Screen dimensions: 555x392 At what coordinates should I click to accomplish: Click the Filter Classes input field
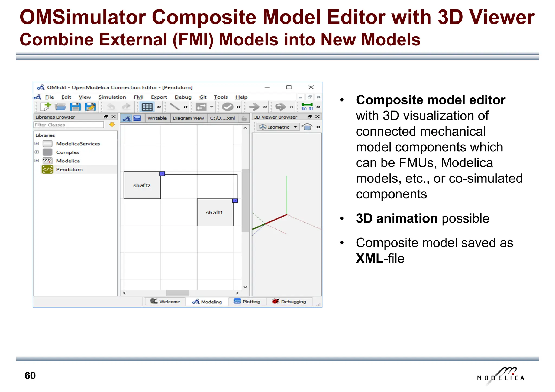69,125
